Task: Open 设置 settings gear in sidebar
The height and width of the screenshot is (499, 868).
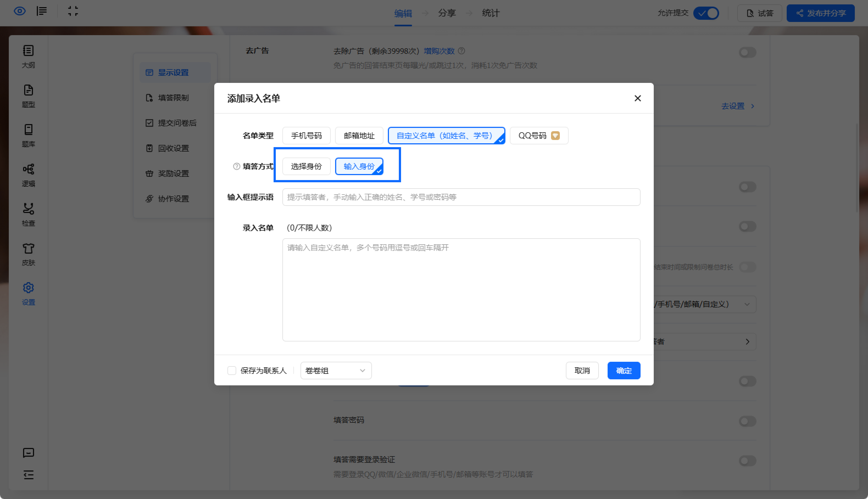Action: 29,294
